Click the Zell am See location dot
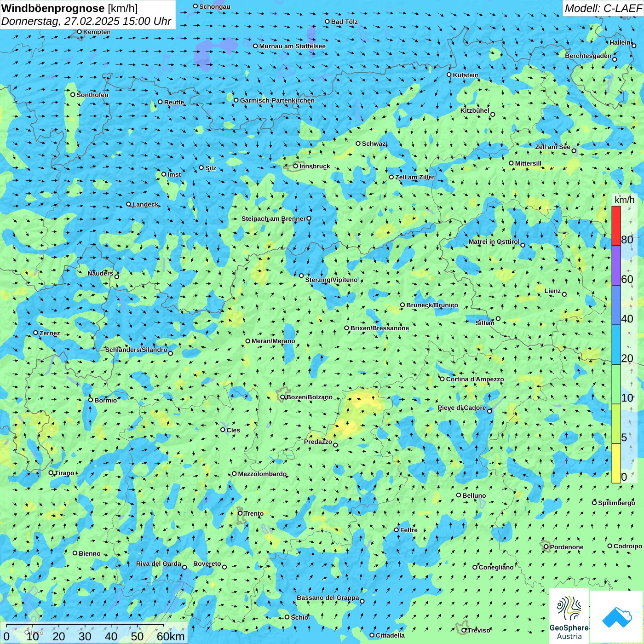The height and width of the screenshot is (644, 644). [574, 150]
